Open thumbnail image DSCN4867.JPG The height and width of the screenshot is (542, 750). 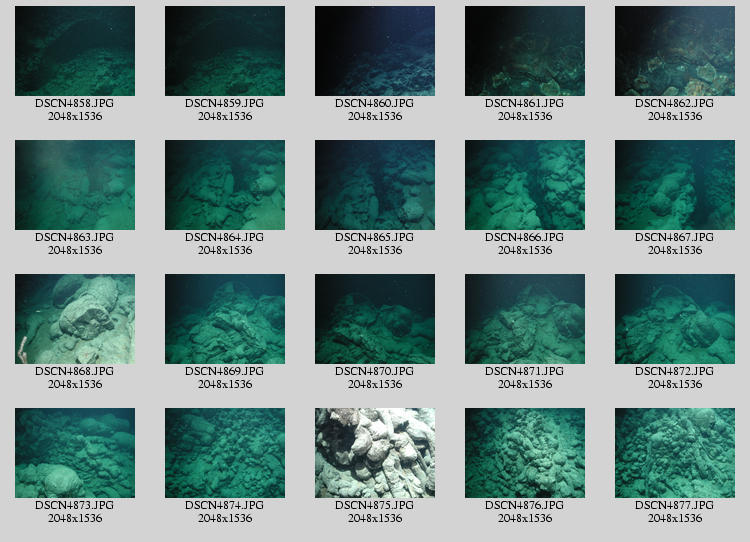[675, 185]
